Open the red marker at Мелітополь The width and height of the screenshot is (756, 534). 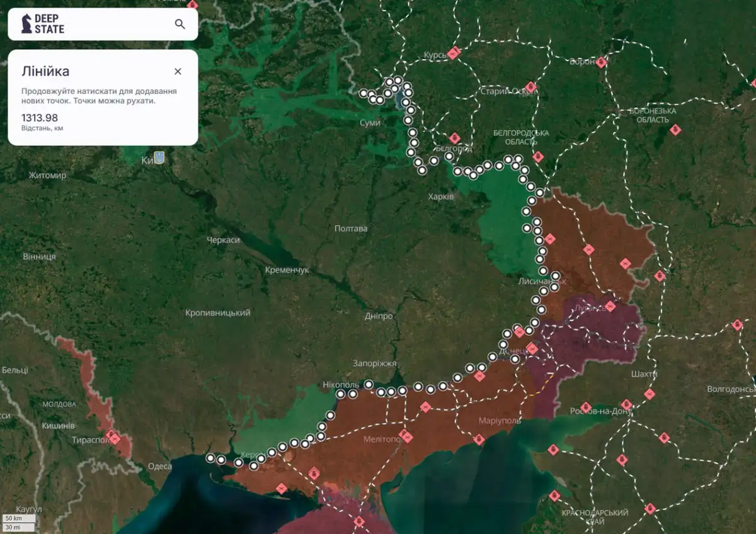[x=406, y=436]
